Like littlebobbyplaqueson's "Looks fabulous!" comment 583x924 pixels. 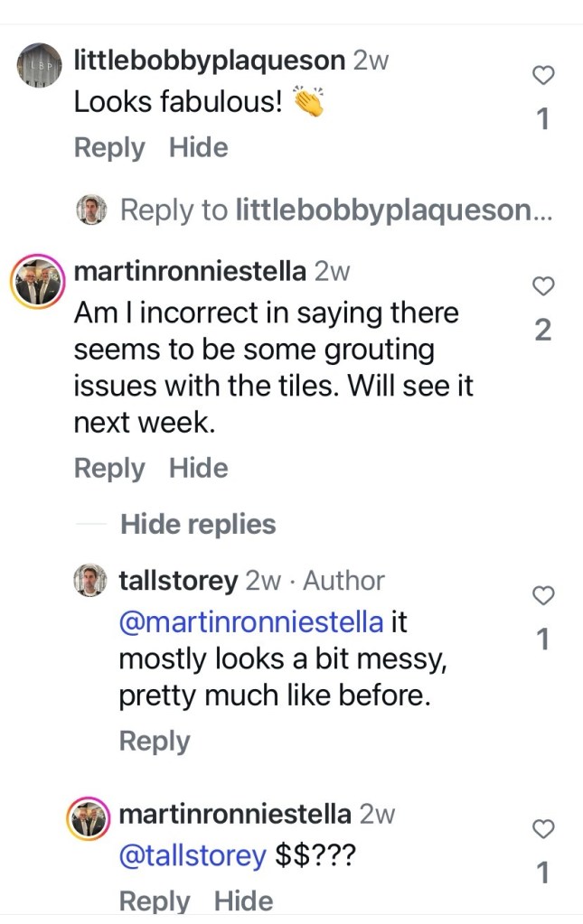point(542,77)
